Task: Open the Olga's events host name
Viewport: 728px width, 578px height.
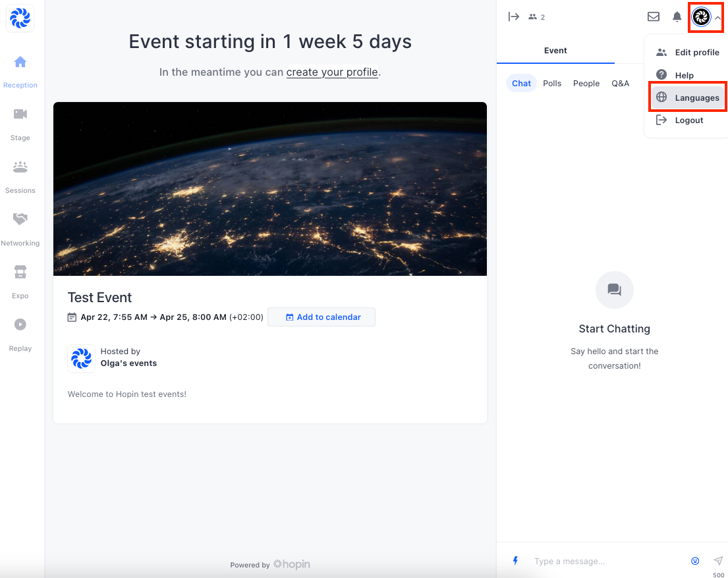Action: pyautogui.click(x=128, y=363)
